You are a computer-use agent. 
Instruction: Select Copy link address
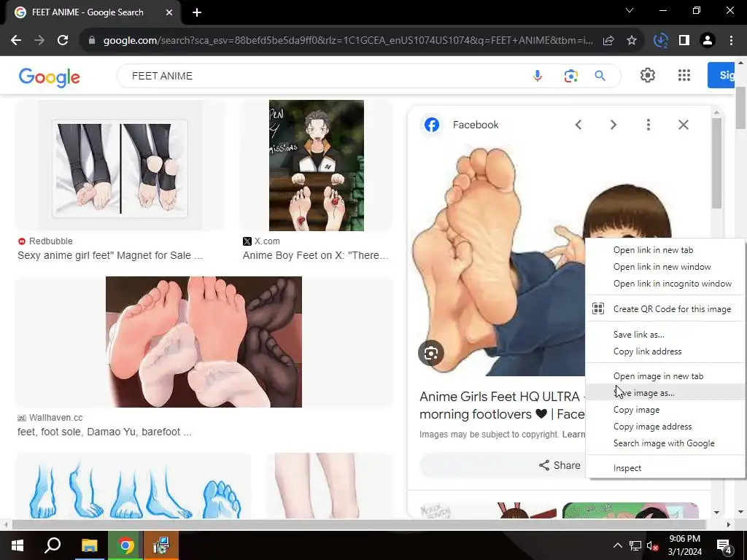(x=665, y=351)
